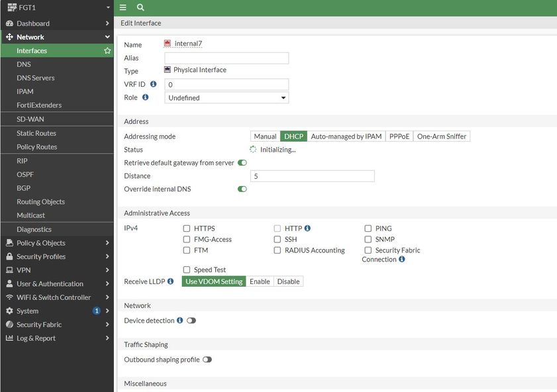Select Manual addressing mode
557x392 pixels.
[x=265, y=136]
